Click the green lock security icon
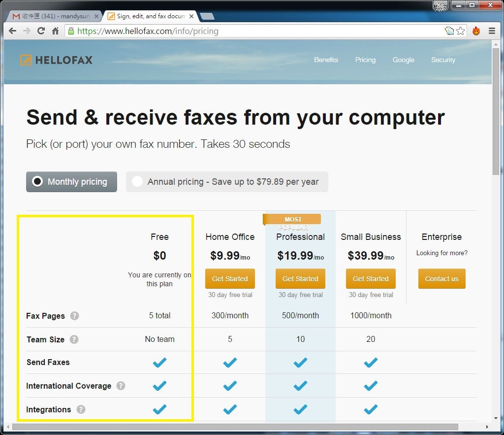This screenshot has width=504, height=435. pyautogui.click(x=71, y=31)
